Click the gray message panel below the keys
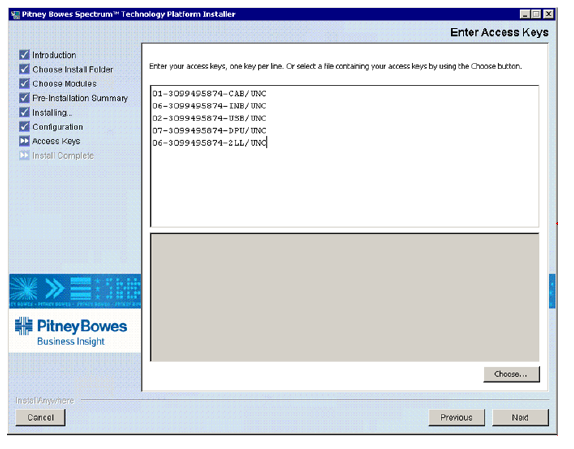Screen dimensions: 574x449 pyautogui.click(x=344, y=297)
